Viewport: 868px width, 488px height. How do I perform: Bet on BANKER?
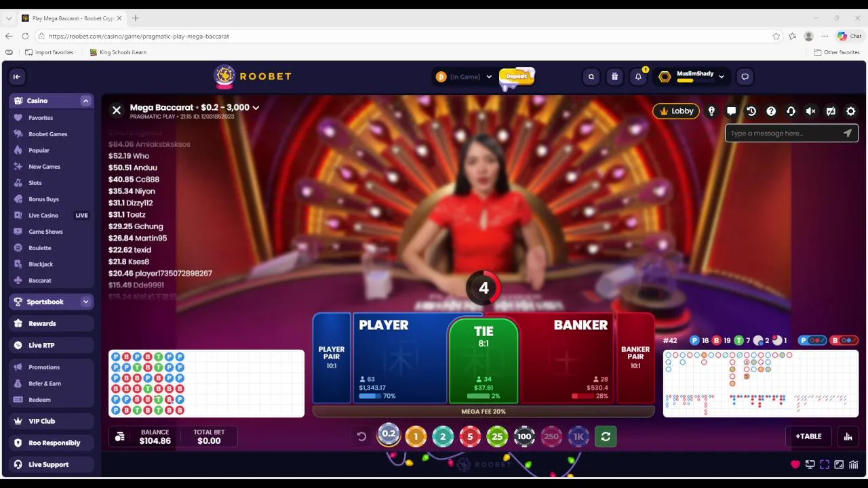pyautogui.click(x=568, y=358)
